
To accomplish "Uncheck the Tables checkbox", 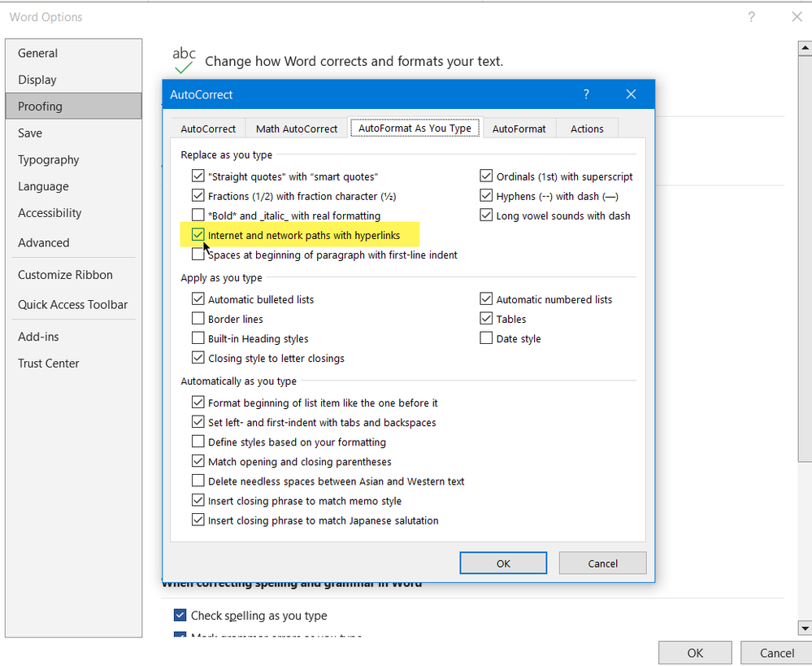I will [486, 319].
